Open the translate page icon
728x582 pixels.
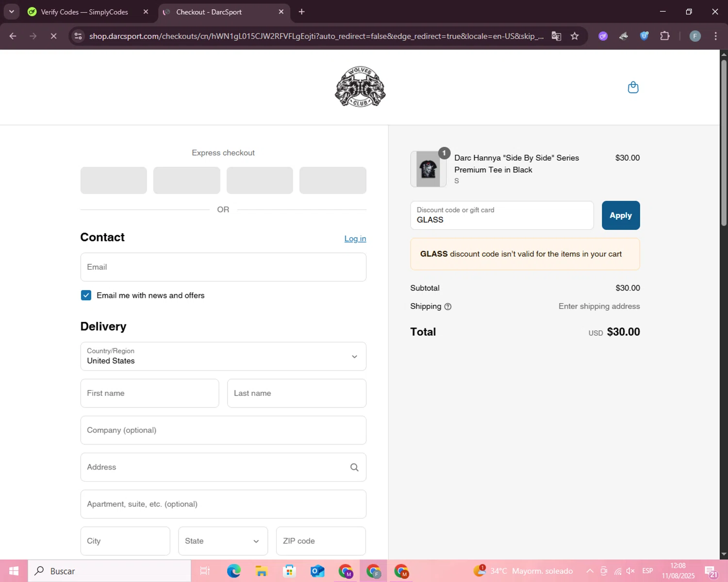556,36
